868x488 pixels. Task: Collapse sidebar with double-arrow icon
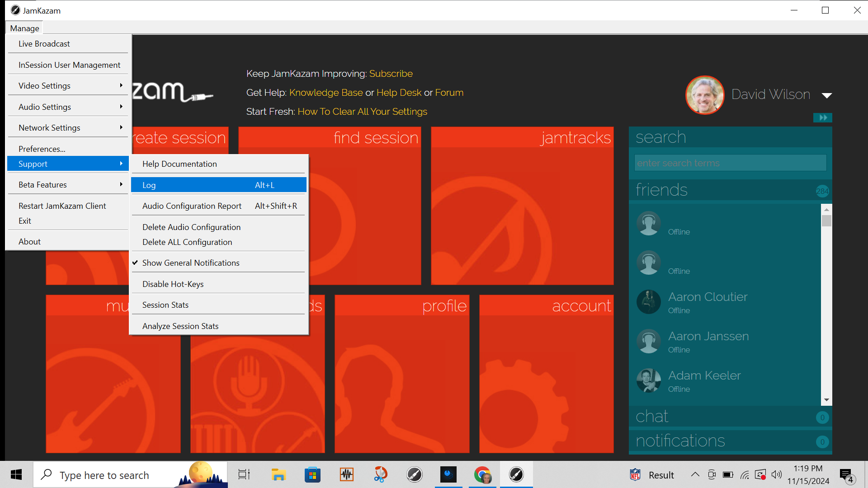point(822,118)
